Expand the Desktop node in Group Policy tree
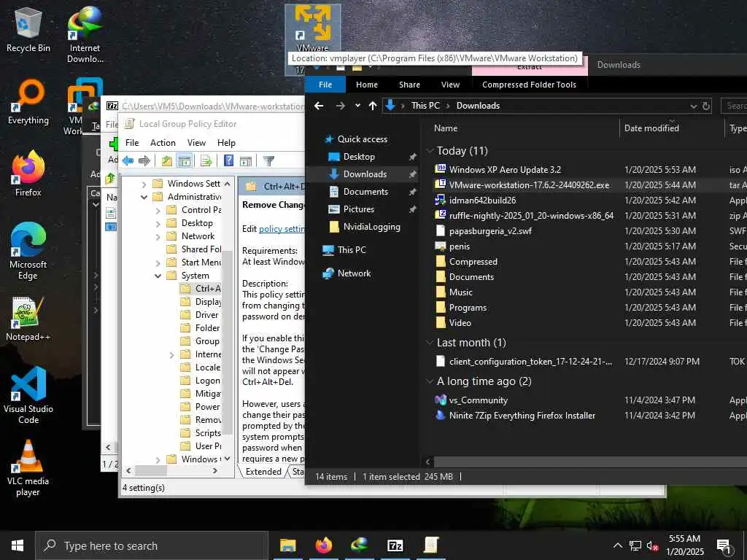Viewport: 747px width, 560px height. [x=158, y=223]
